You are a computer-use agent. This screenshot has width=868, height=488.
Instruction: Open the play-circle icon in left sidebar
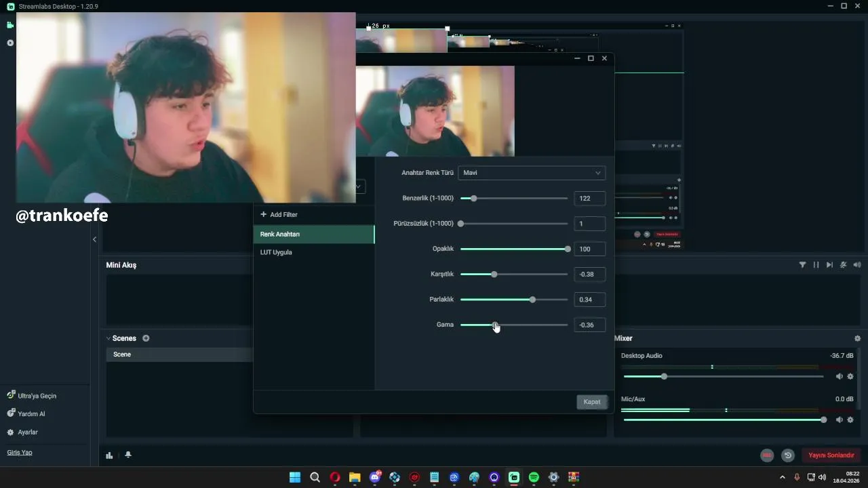[10, 43]
